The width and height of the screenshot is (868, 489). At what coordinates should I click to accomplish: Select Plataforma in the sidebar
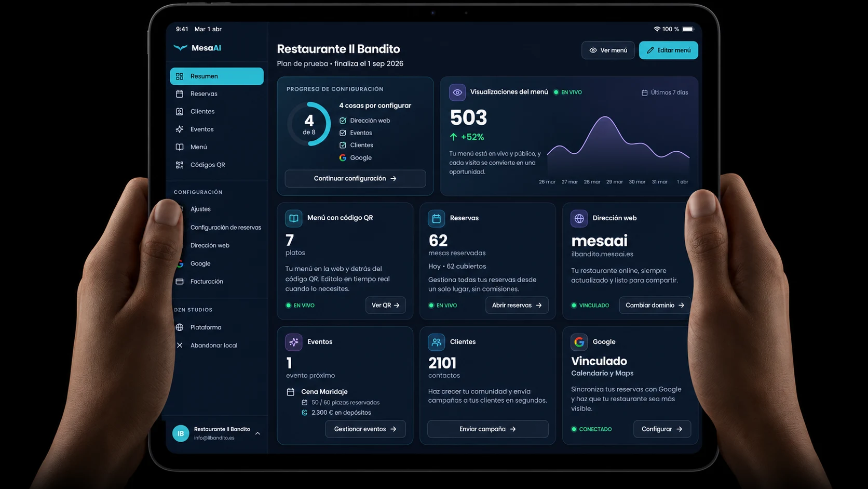tap(216, 327)
